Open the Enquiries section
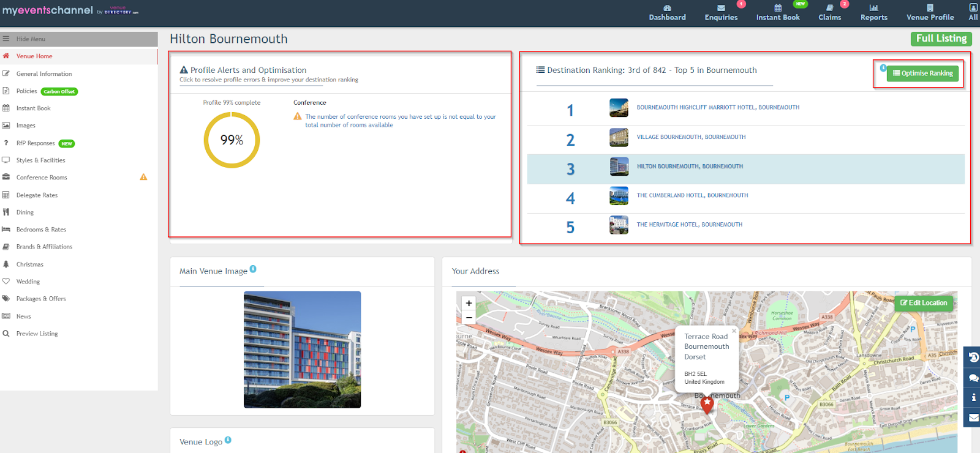The height and width of the screenshot is (453, 980). (721, 13)
